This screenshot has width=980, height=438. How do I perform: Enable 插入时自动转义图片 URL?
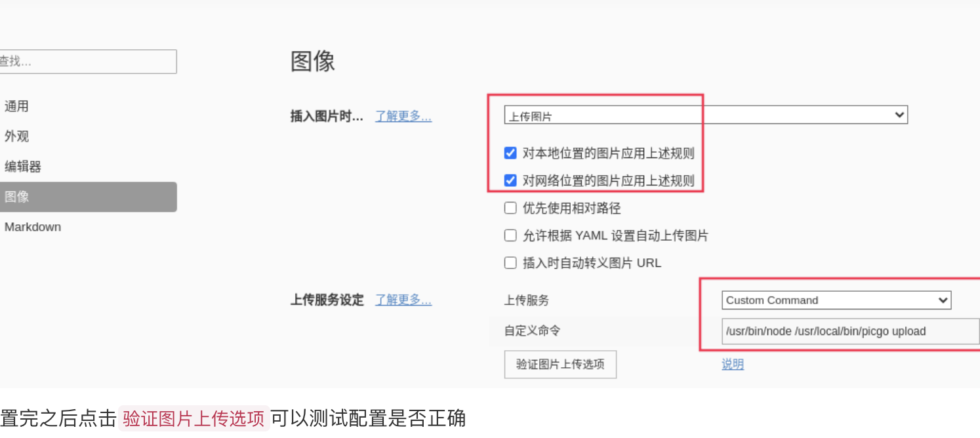510,262
